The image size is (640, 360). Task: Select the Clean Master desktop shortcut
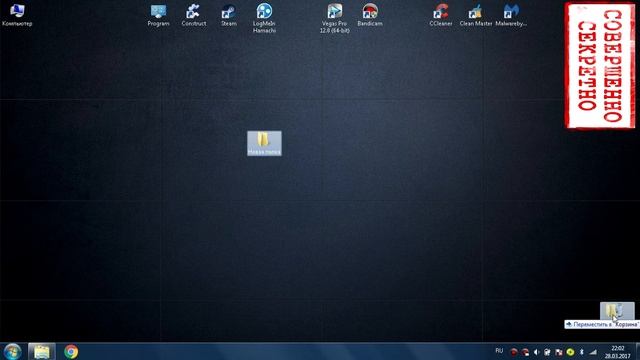pyautogui.click(x=476, y=15)
